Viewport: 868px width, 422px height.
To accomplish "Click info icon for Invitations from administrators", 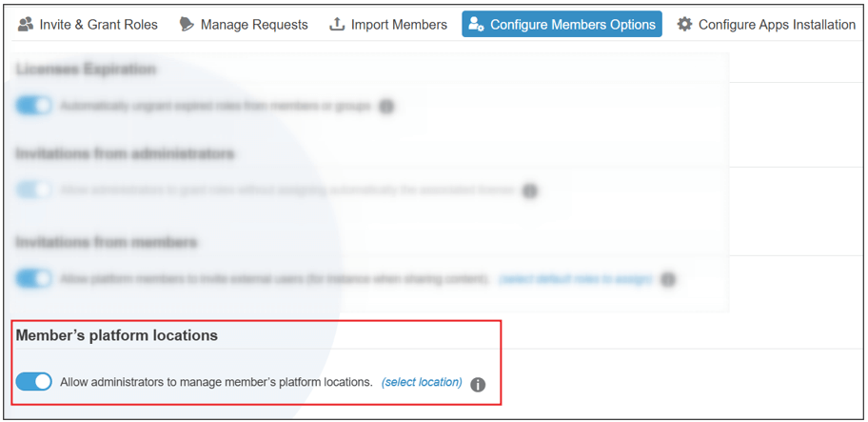I will (530, 191).
